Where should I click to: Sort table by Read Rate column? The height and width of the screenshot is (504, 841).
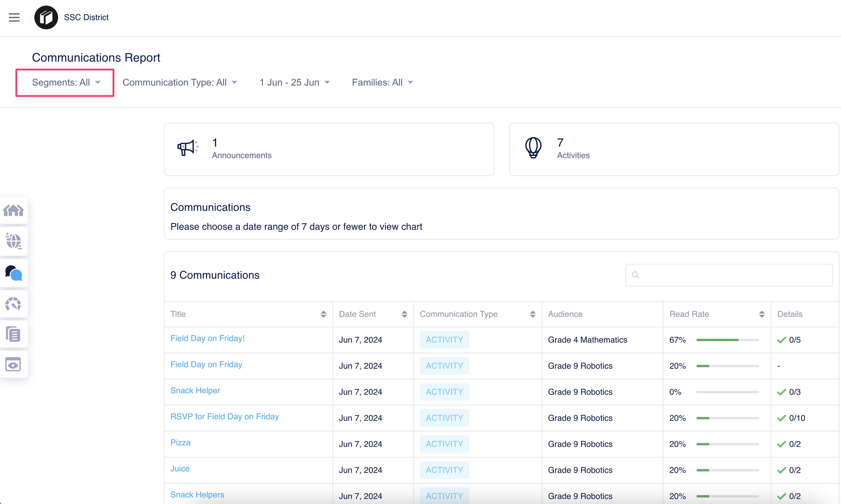click(x=762, y=314)
